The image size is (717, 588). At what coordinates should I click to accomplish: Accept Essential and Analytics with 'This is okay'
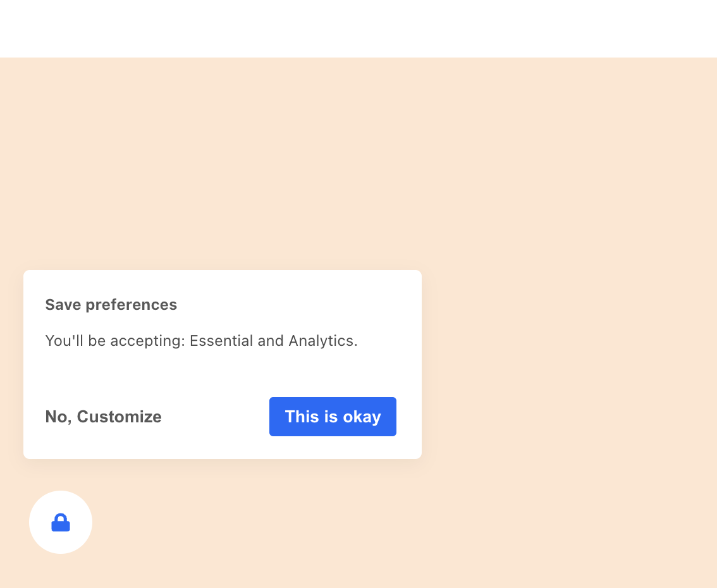pyautogui.click(x=333, y=417)
